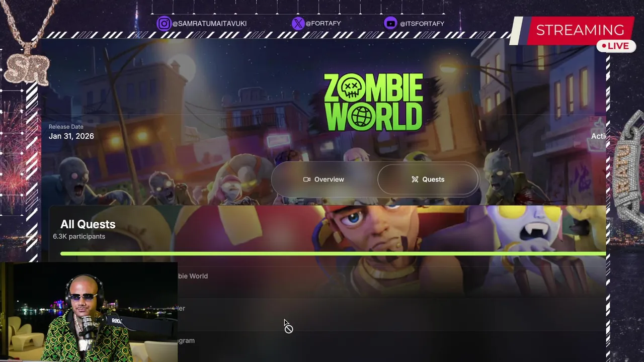This screenshot has width=644, height=362.
Task: Click the @SAMRATUMAITAVUKI Instagram handle
Action: pos(209,24)
